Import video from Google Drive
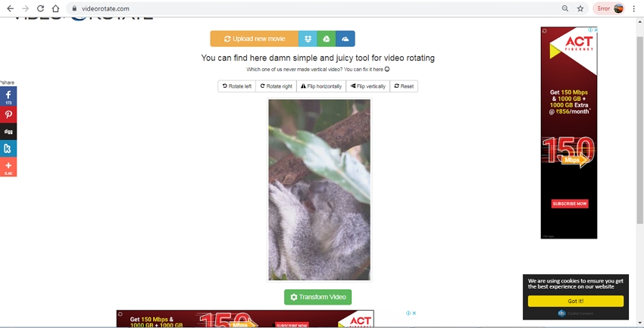 coord(327,39)
